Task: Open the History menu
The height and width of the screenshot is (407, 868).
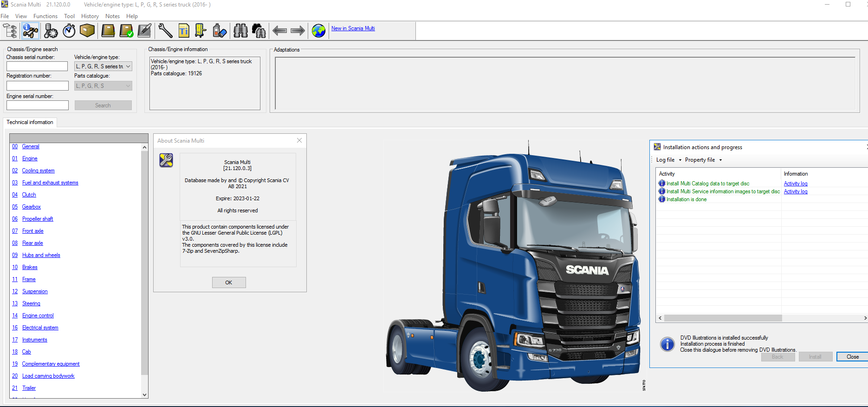Action: (90, 16)
